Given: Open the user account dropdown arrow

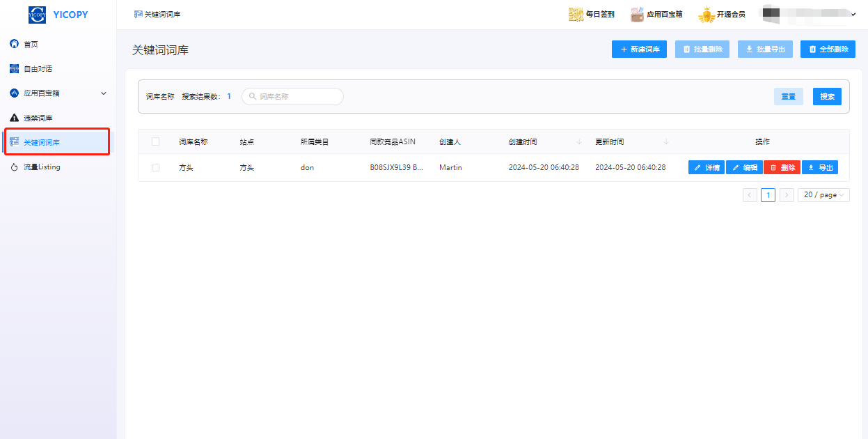Looking at the screenshot, I should tap(853, 14).
